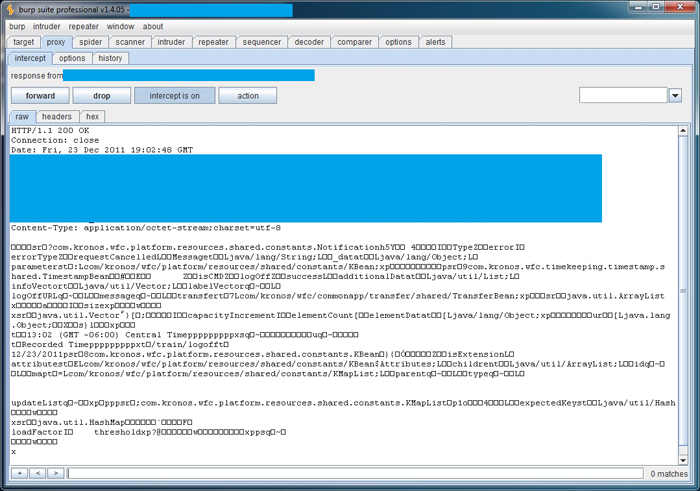Image resolution: width=700 pixels, height=491 pixels.
Task: Click the '0 matches' search count label
Action: tap(669, 474)
